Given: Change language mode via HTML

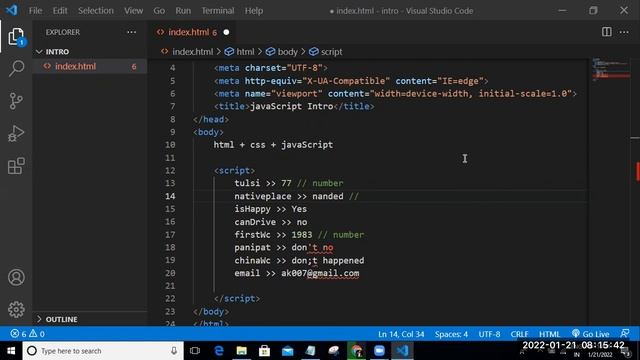Looking at the screenshot, I should click(549, 334).
